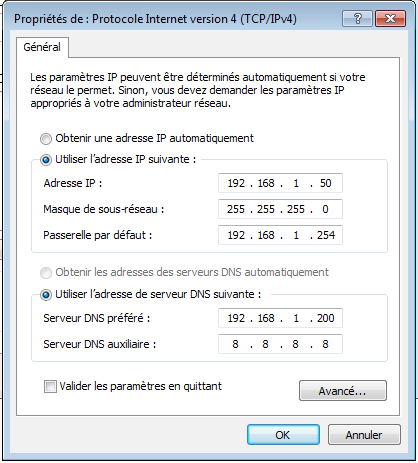
Task: Check Valider les paramètres en quittant
Action: pos(50,387)
